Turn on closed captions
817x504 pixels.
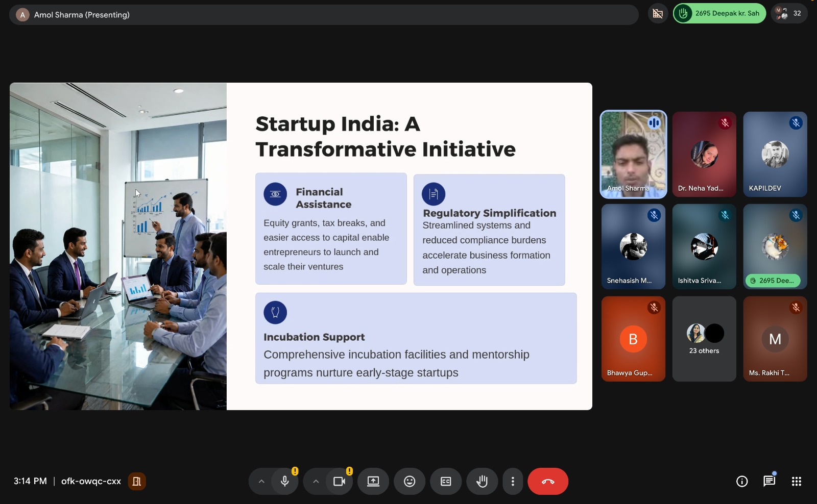[446, 482]
